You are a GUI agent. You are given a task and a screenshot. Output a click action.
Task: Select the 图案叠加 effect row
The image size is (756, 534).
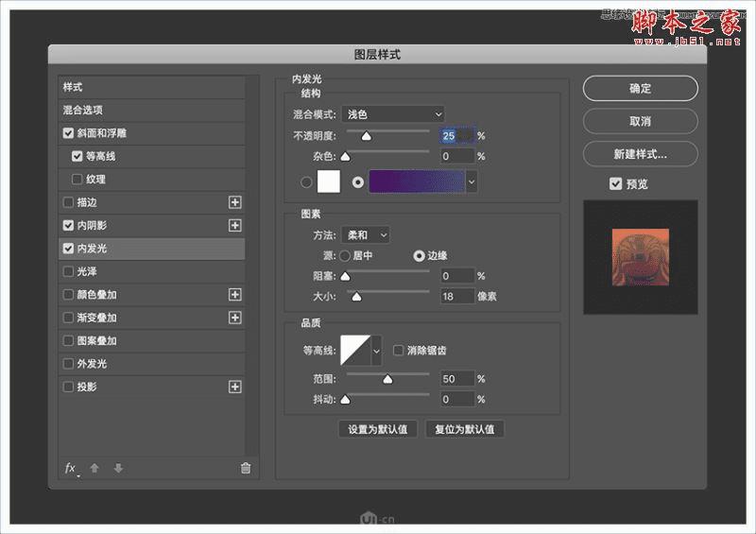point(152,341)
